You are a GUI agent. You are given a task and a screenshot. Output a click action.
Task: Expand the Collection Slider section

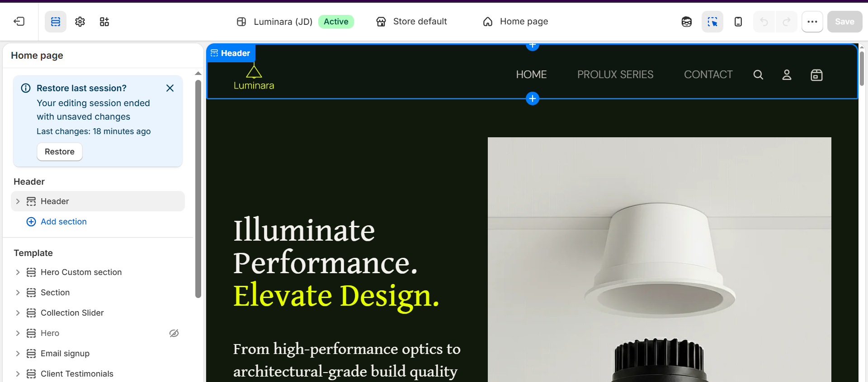pyautogui.click(x=18, y=313)
